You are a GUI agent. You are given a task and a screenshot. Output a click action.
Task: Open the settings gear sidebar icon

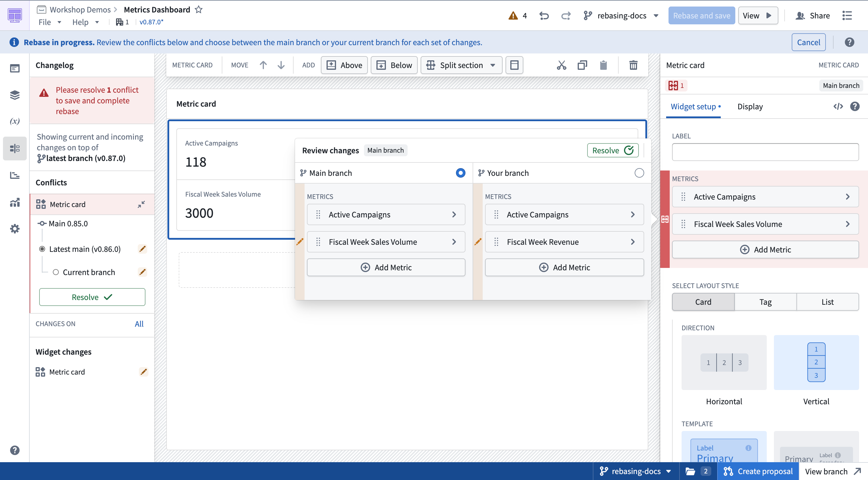point(15,229)
